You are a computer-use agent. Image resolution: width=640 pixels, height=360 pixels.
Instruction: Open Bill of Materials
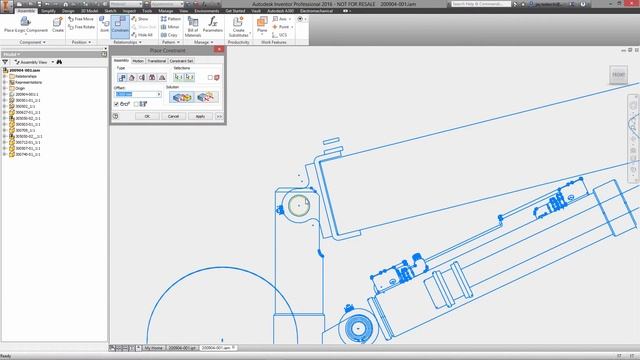(x=193, y=26)
